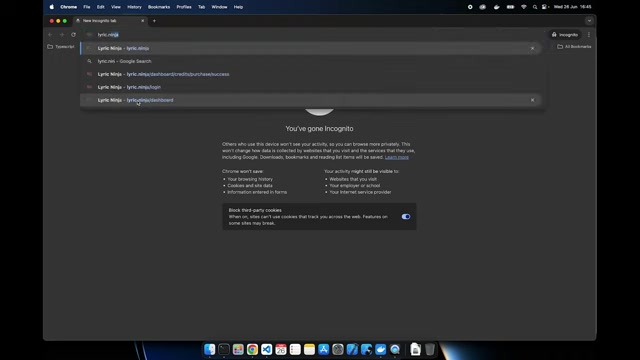Open the Help menu
This screenshot has height=360, width=640.
pyautogui.click(x=238, y=7)
